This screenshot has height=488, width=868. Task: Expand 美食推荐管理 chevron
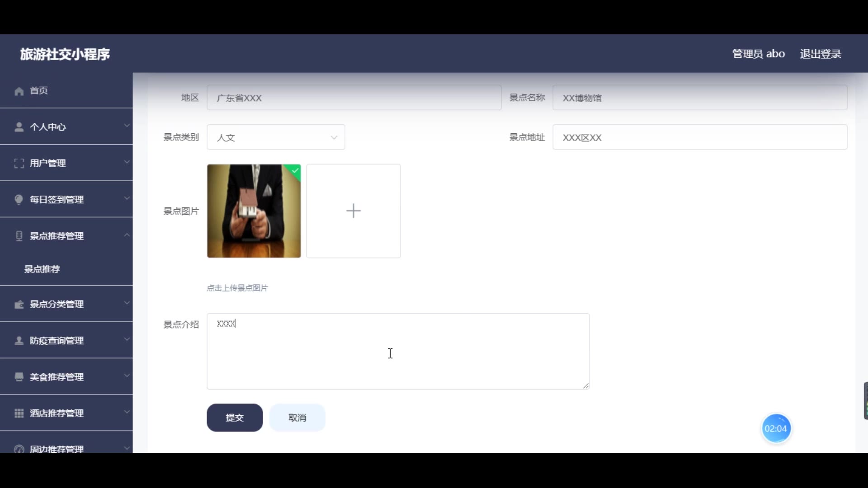pos(127,375)
